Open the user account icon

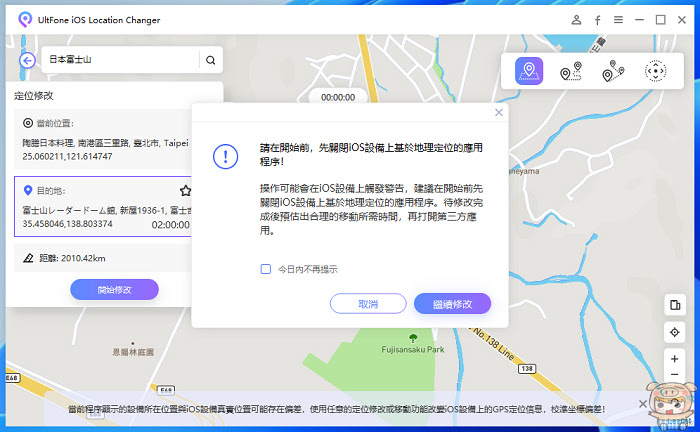click(x=576, y=20)
